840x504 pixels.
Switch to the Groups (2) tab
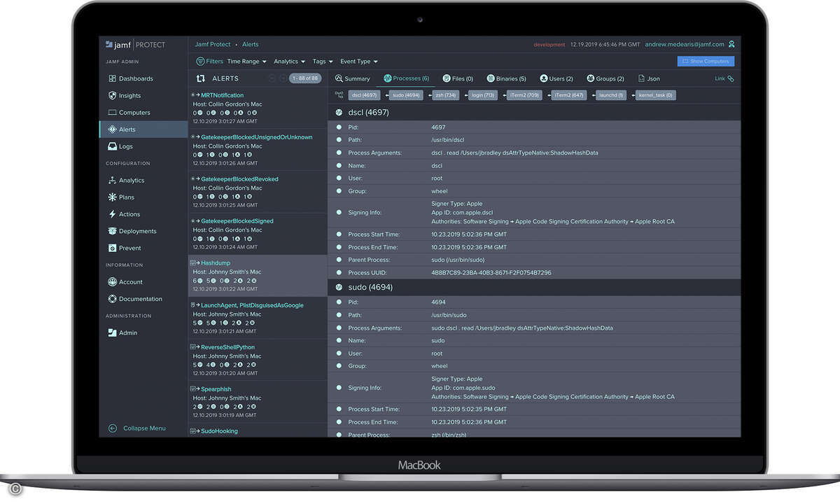pyautogui.click(x=605, y=79)
